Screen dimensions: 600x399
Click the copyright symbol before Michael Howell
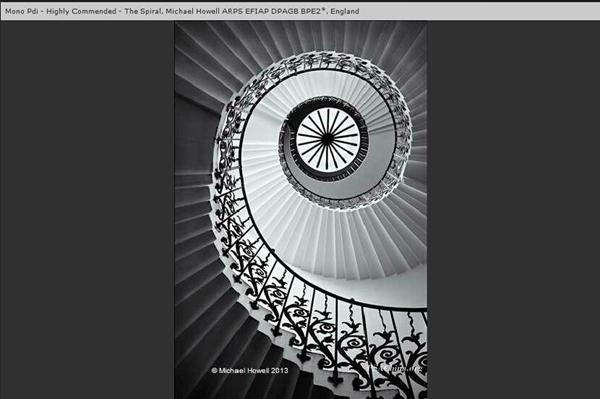point(214,370)
